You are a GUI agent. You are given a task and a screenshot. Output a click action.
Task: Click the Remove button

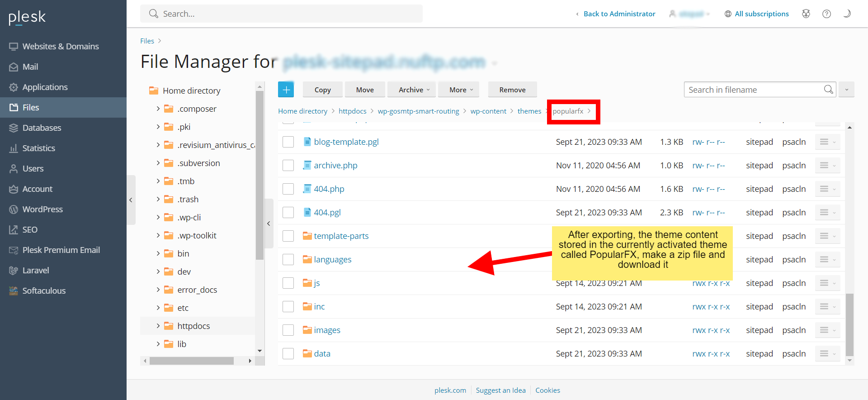512,90
